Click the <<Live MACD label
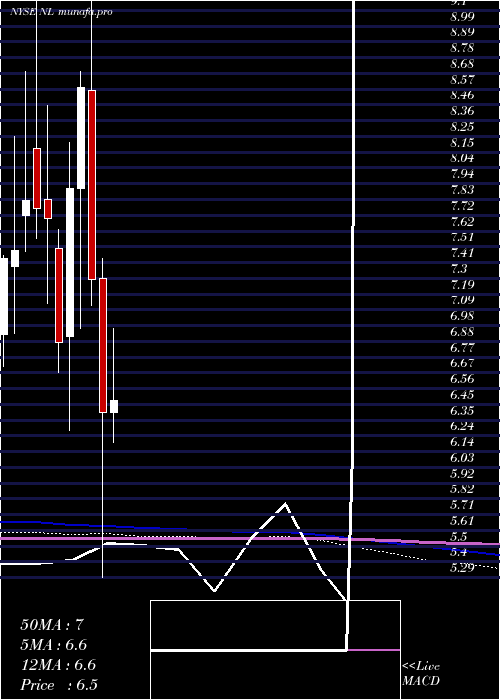The height and width of the screenshot is (700, 500). (x=421, y=674)
